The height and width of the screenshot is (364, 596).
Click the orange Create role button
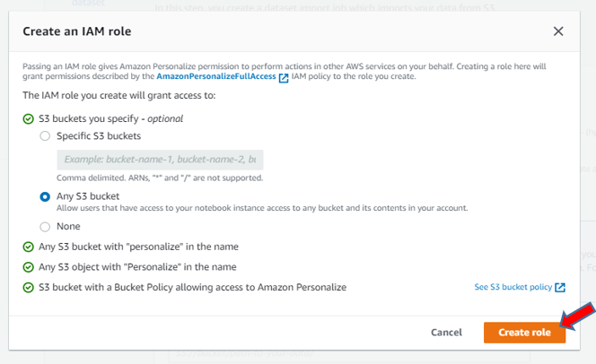524,333
